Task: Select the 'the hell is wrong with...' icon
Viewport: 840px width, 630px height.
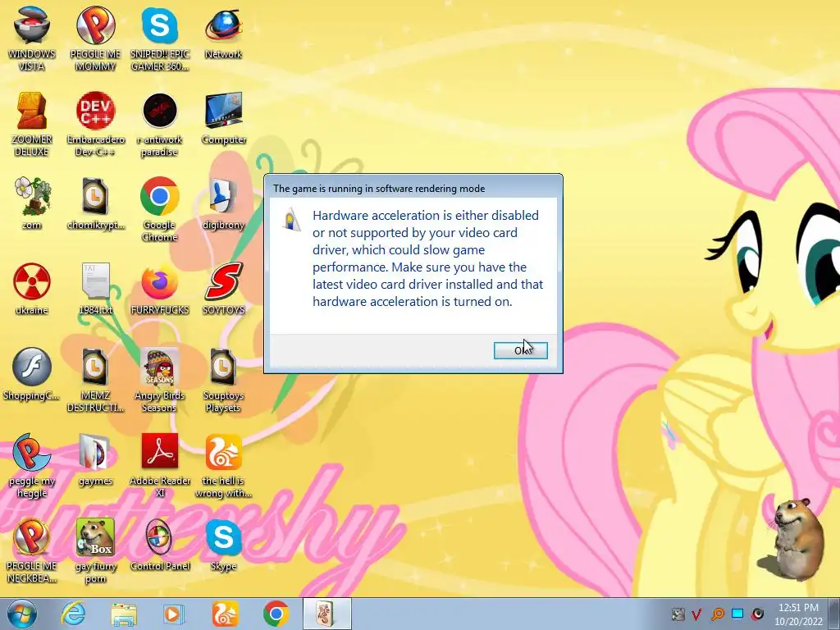Action: click(223, 466)
